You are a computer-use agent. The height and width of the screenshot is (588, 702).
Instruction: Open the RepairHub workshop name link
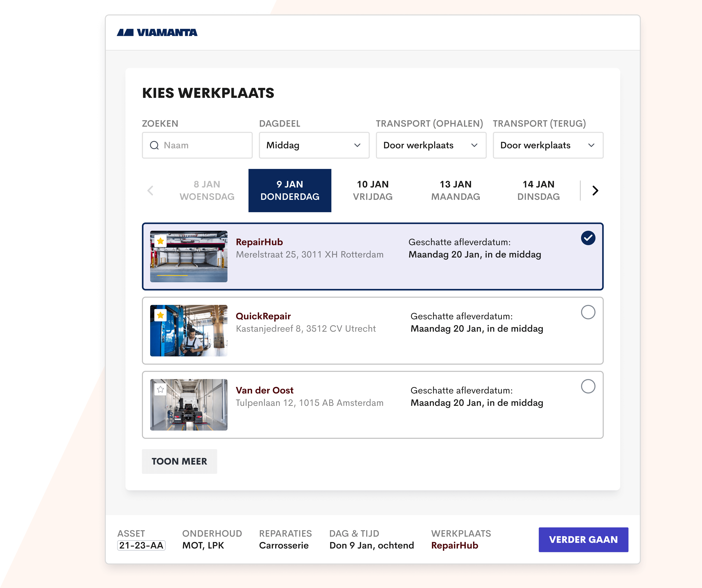click(259, 242)
